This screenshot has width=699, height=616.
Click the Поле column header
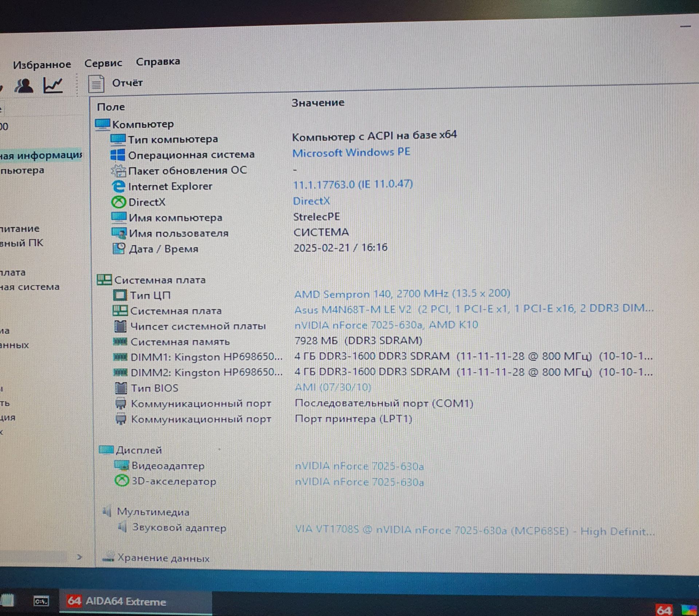pyautogui.click(x=111, y=107)
